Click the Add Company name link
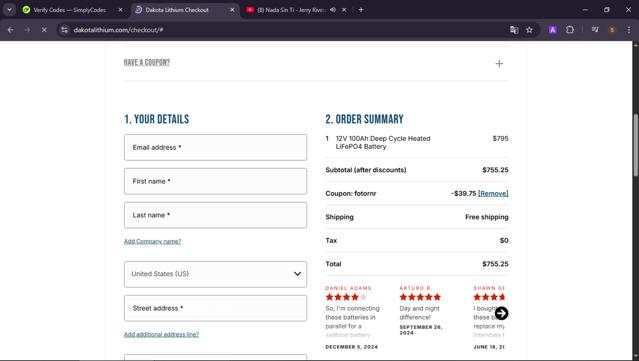 click(152, 241)
